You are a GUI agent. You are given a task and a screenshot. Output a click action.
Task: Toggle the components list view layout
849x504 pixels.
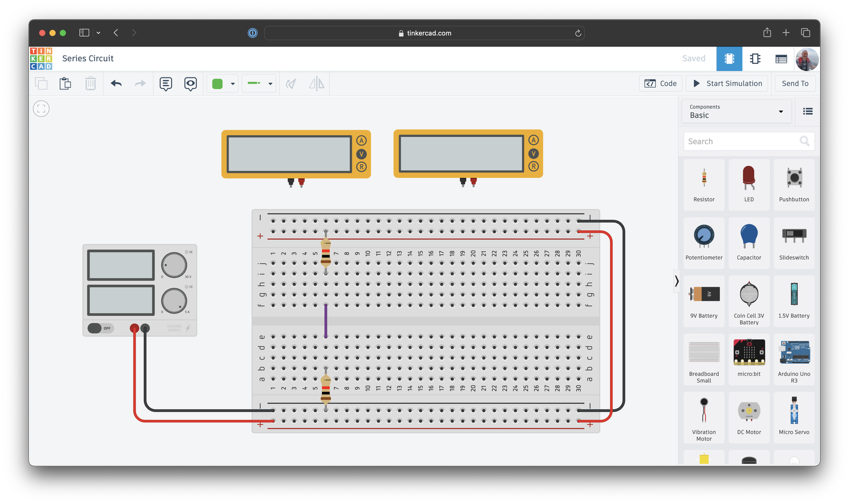pyautogui.click(x=808, y=111)
